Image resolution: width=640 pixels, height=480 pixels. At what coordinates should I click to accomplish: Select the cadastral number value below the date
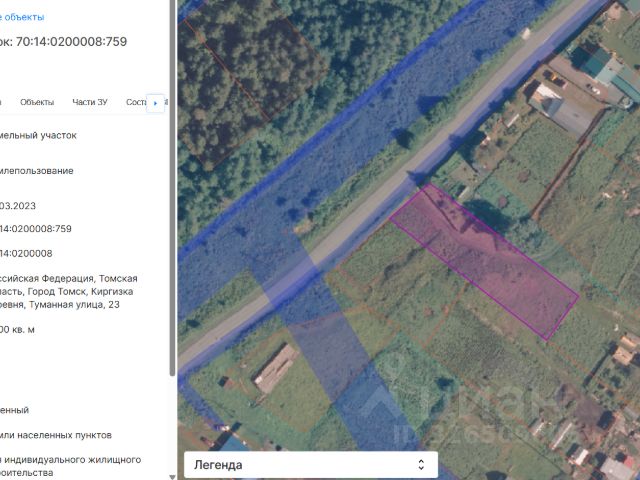[x=36, y=229]
